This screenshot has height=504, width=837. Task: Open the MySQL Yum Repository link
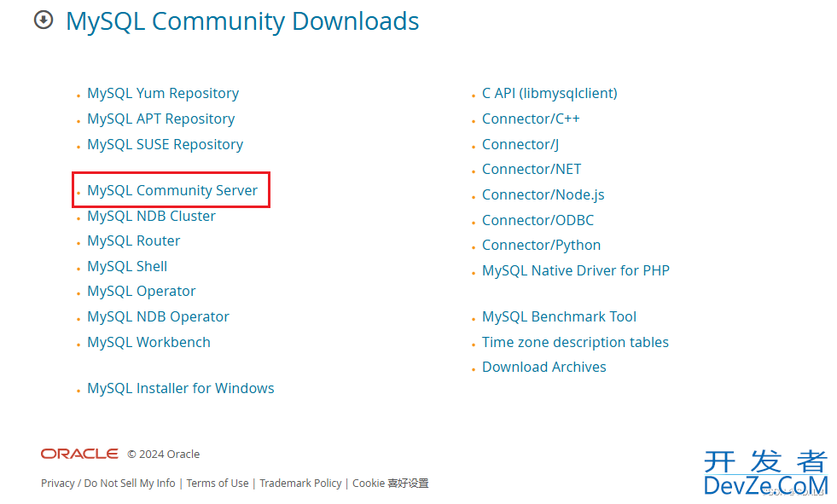[163, 93]
